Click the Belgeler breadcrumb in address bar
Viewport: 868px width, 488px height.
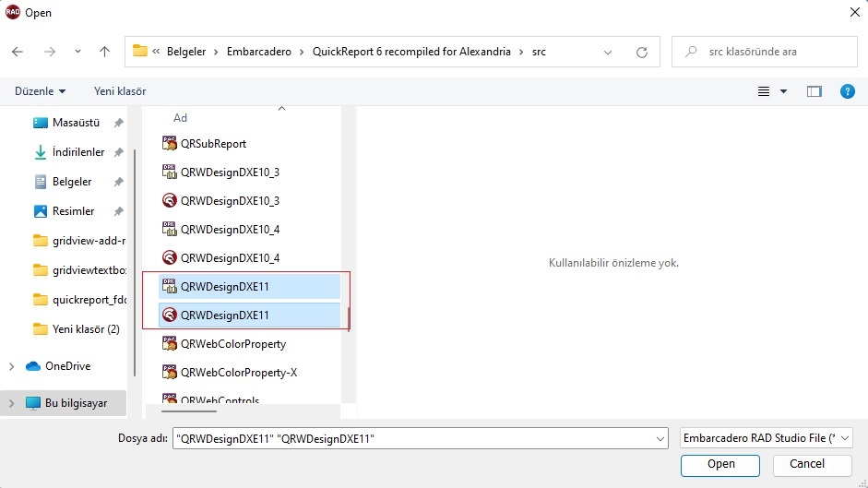pyautogui.click(x=186, y=52)
